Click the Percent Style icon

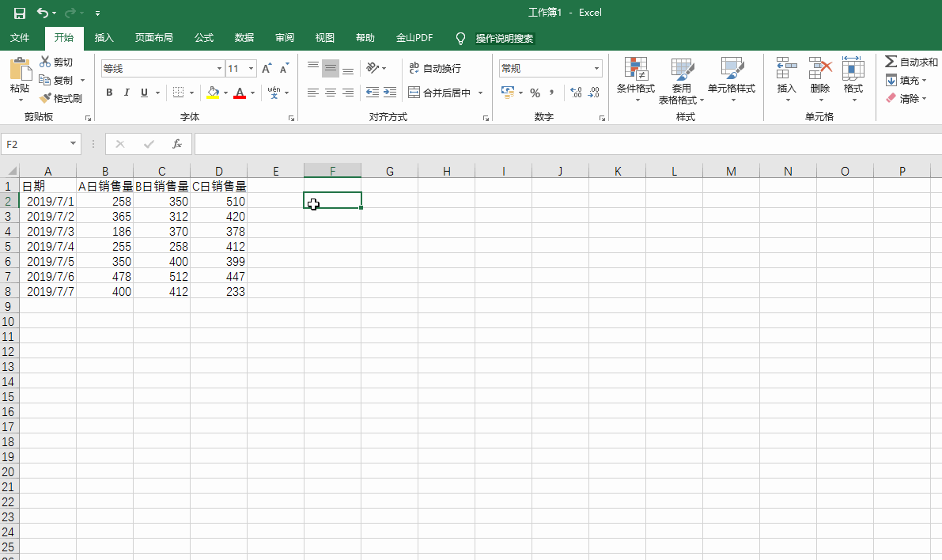click(535, 93)
